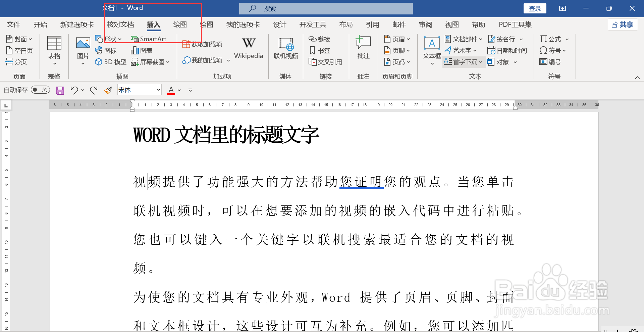Apply the red font color swatch
Screen dimensions: 644x332
[171, 90]
